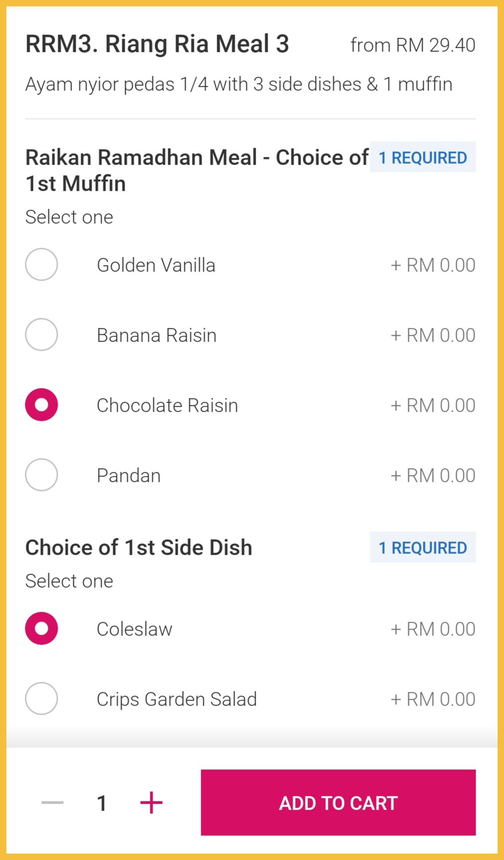
Task: Increase quantity with the plus icon
Action: [151, 802]
